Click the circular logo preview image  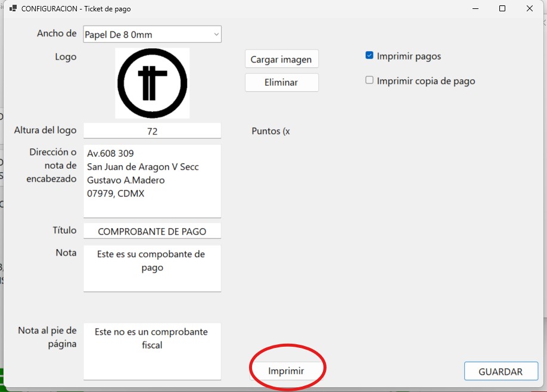pos(152,83)
